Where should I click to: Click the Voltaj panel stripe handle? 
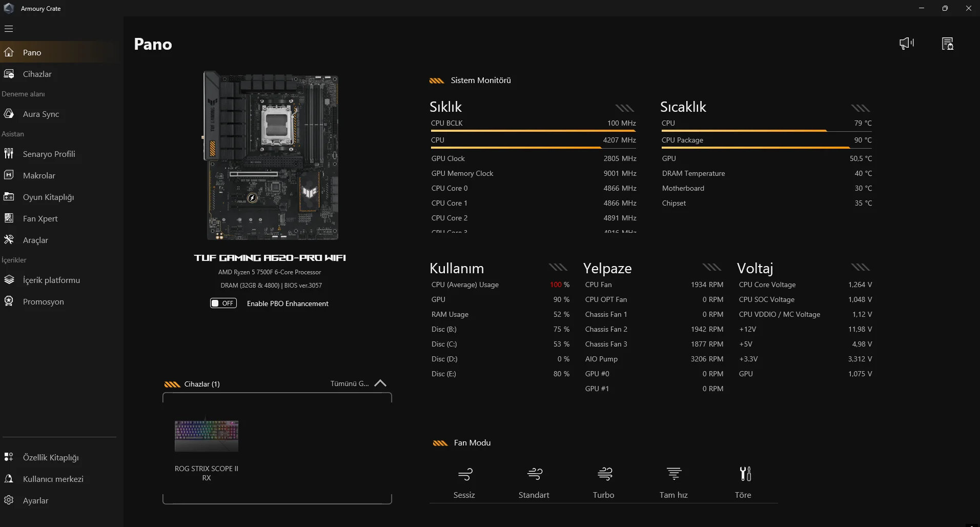point(861,267)
